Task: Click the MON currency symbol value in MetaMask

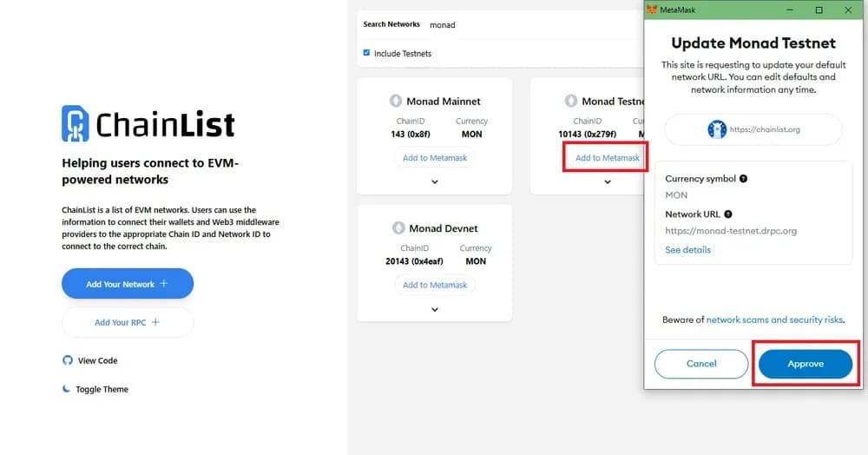Action: [x=676, y=195]
